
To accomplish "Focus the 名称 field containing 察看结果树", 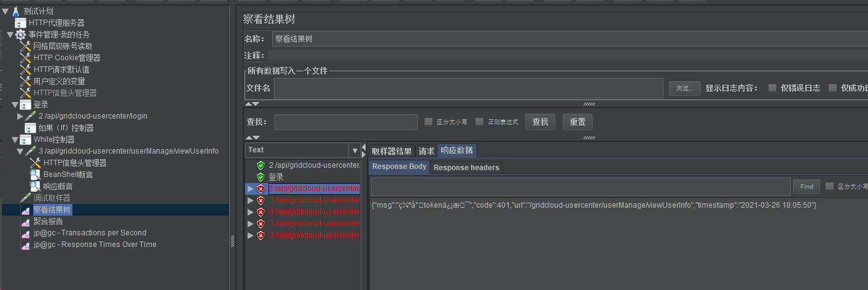I will pyautogui.click(x=570, y=39).
